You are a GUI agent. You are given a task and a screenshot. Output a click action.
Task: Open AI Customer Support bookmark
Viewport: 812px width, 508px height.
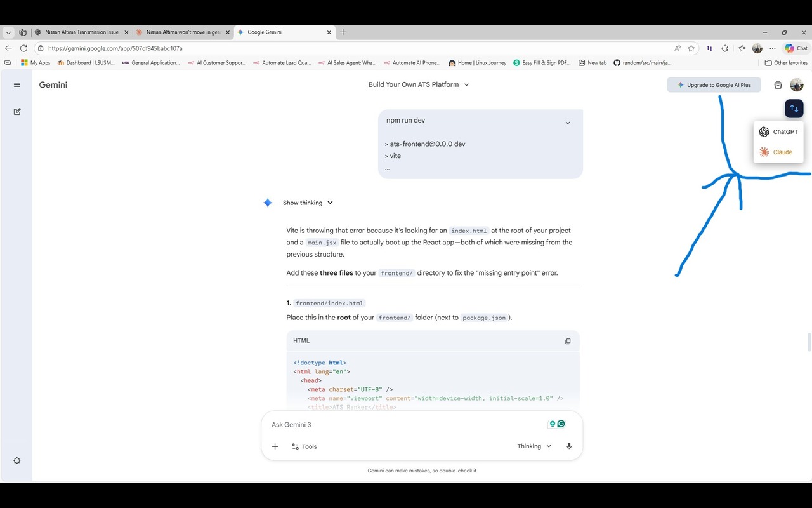click(216, 63)
